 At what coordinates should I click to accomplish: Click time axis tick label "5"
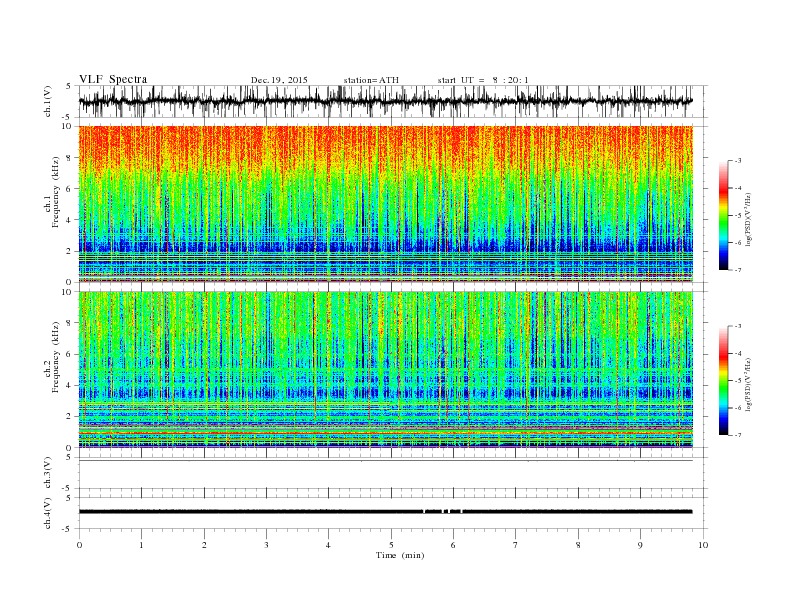click(x=391, y=545)
